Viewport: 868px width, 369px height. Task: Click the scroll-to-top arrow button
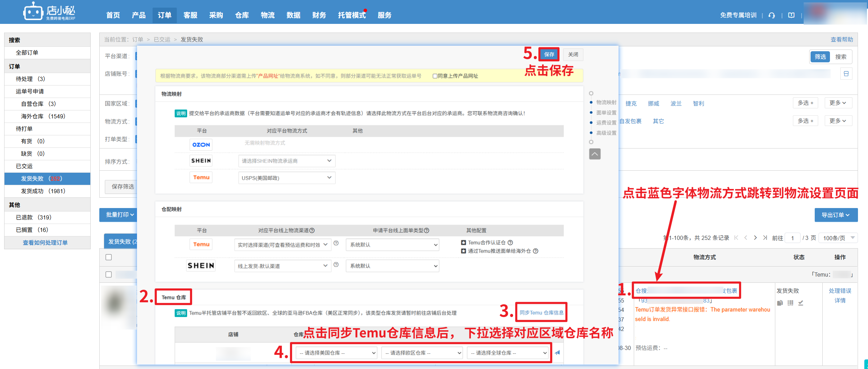click(x=595, y=154)
